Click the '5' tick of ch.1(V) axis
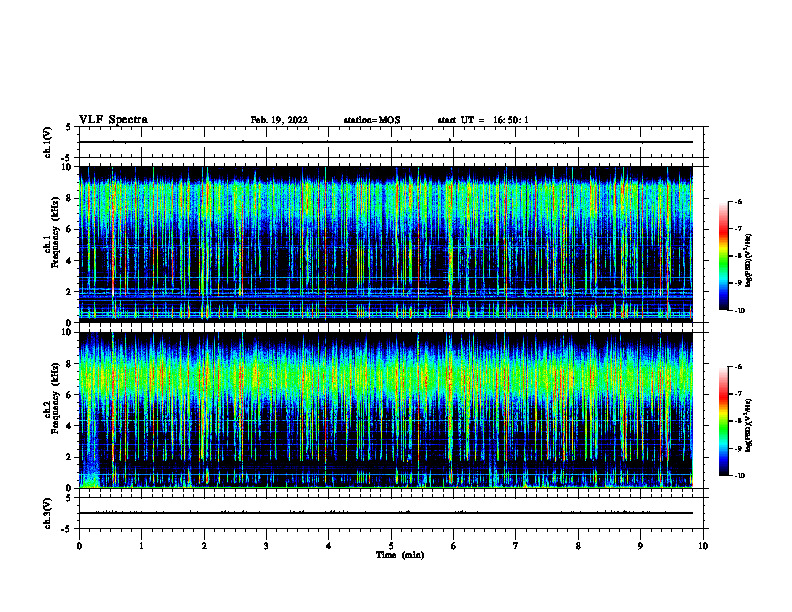 click(69, 127)
